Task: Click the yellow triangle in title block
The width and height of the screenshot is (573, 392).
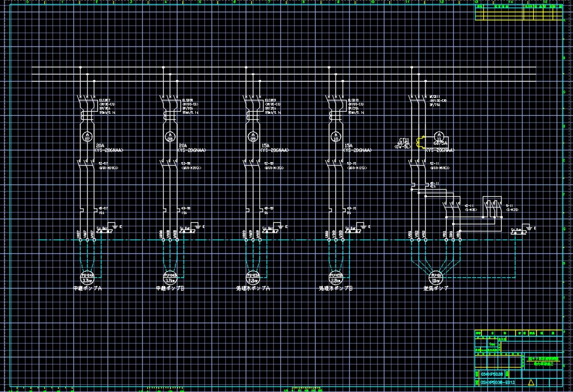Action: 531,382
